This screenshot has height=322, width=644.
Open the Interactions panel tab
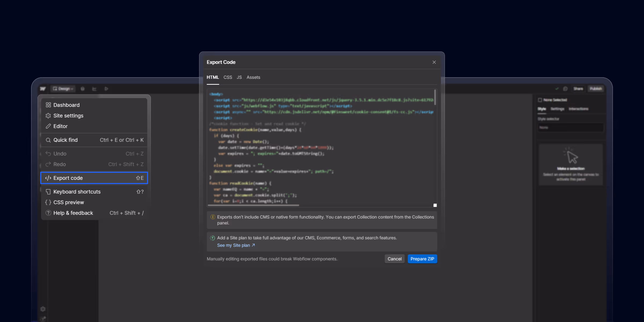pyautogui.click(x=579, y=109)
